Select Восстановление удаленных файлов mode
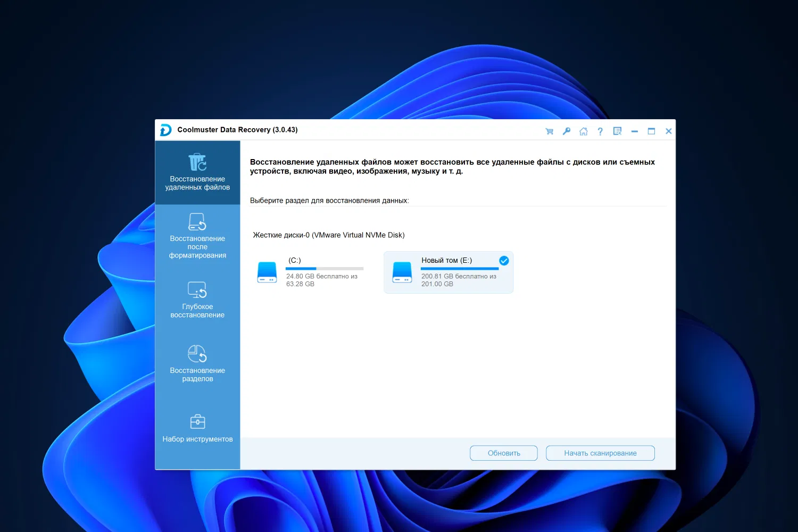 (197, 172)
